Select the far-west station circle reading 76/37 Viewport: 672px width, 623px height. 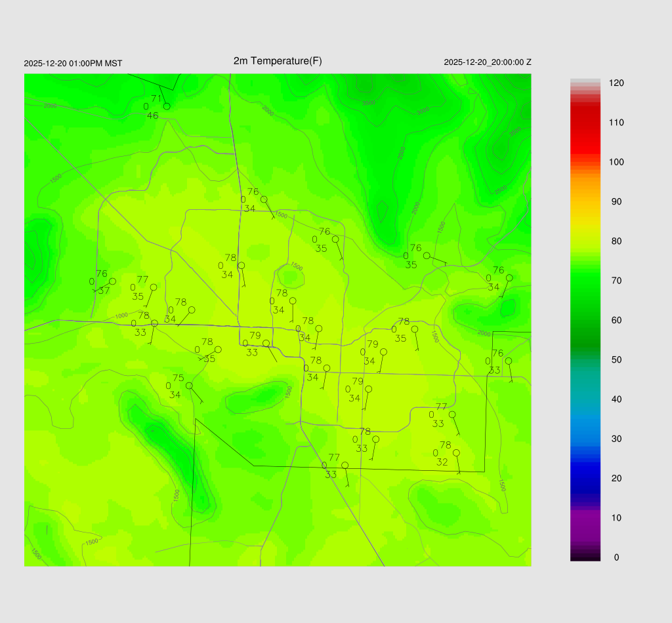coord(112,281)
